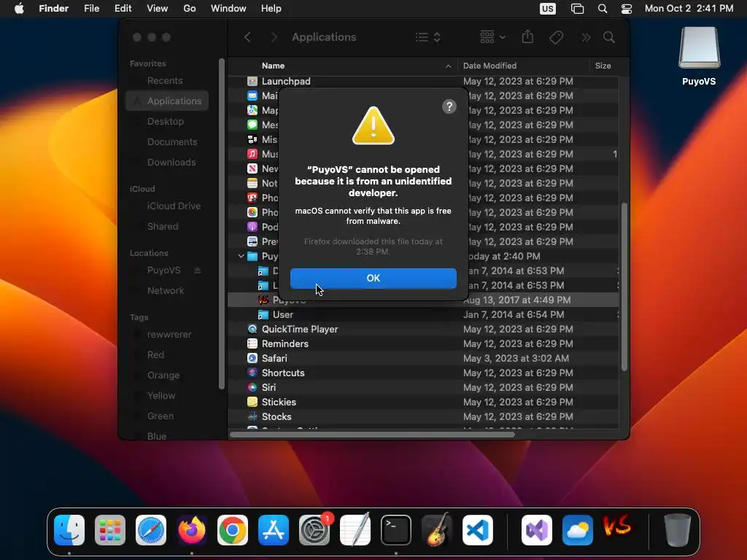Open System Settings from the Dock
The height and width of the screenshot is (560, 747).
(x=314, y=530)
